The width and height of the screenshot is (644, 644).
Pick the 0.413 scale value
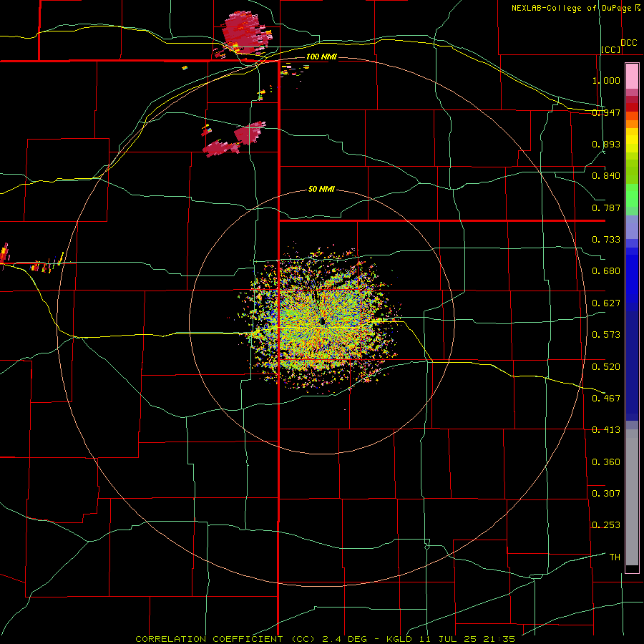click(x=606, y=430)
